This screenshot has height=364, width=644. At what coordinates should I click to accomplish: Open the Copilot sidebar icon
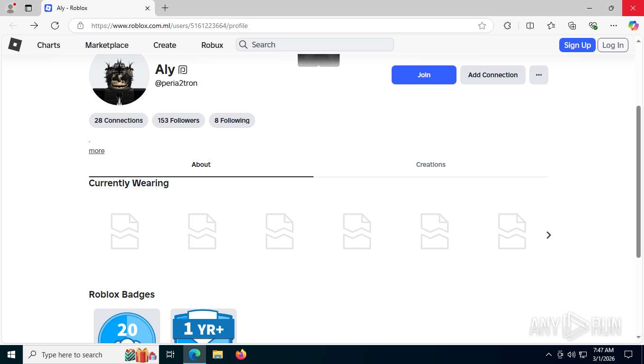coord(634,26)
